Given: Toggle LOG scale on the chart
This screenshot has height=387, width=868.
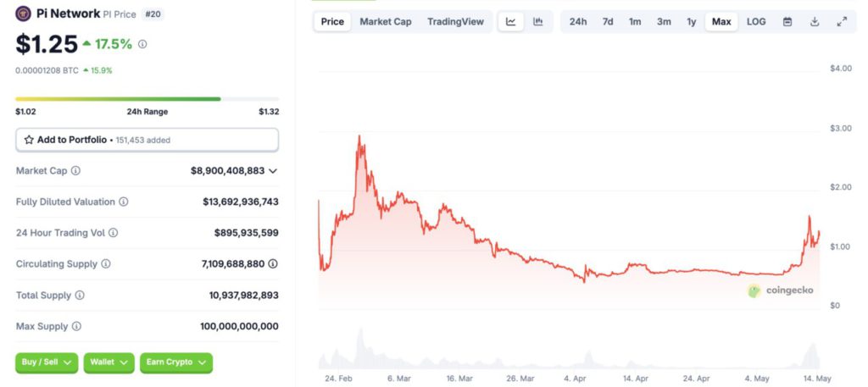Looking at the screenshot, I should 756,21.
